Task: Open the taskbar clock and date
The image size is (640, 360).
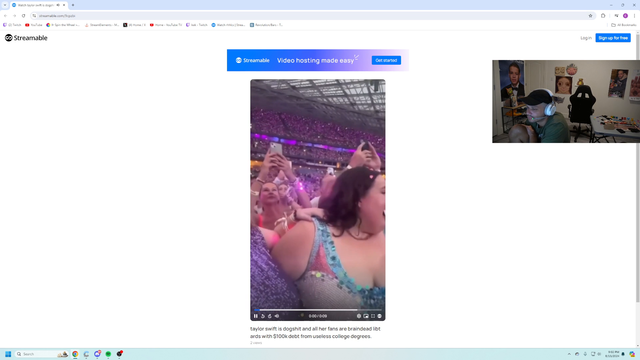Action: (613, 354)
